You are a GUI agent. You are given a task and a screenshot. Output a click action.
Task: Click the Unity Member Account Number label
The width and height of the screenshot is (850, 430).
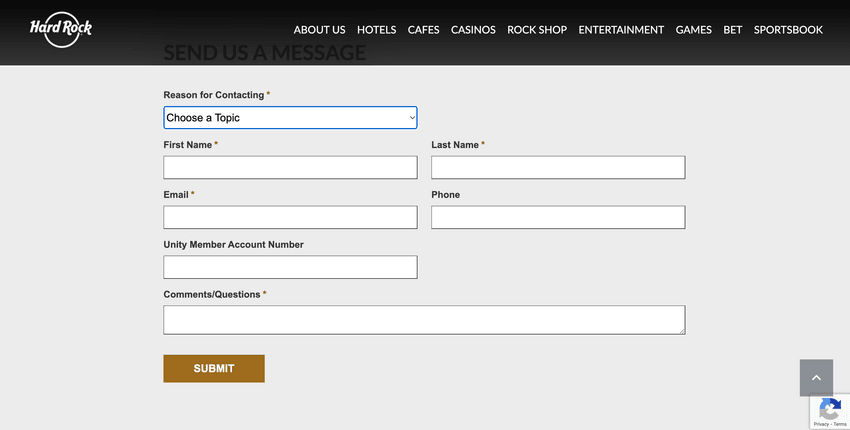pos(234,245)
